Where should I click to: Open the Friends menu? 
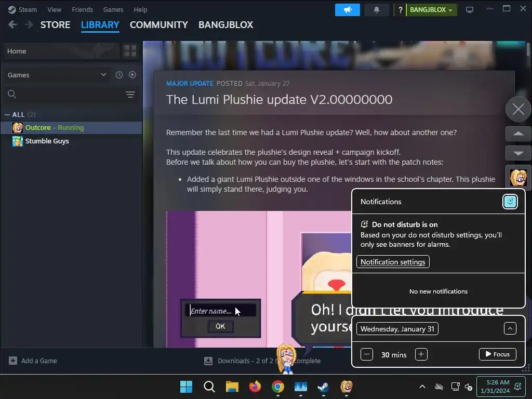click(82, 9)
